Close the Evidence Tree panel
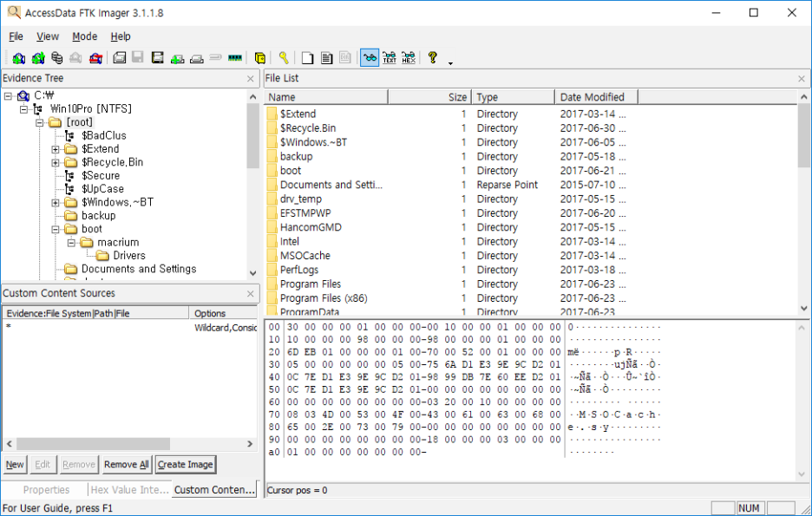 coord(251,79)
